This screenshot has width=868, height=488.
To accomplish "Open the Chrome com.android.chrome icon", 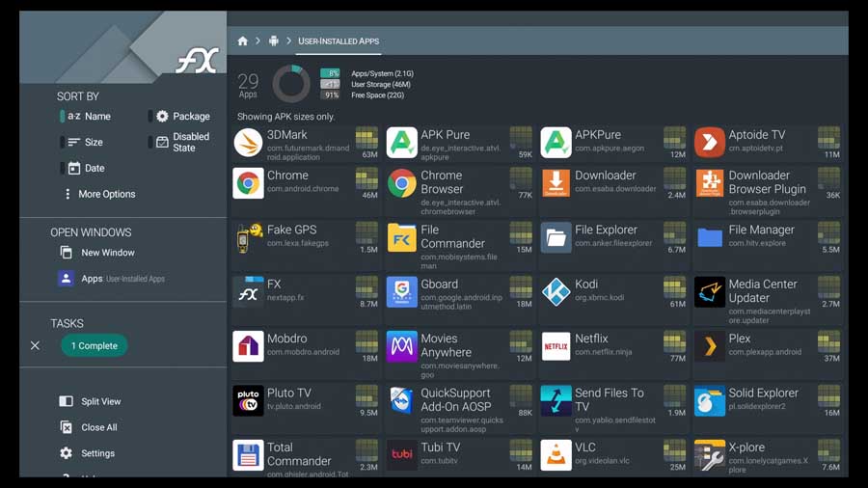I will [248, 183].
